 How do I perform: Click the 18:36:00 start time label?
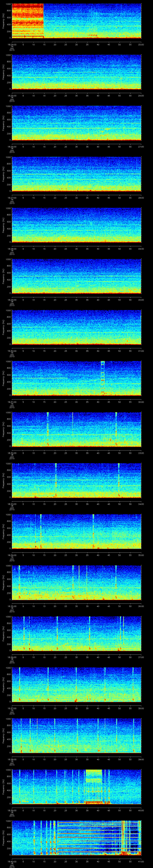(12, 657)
